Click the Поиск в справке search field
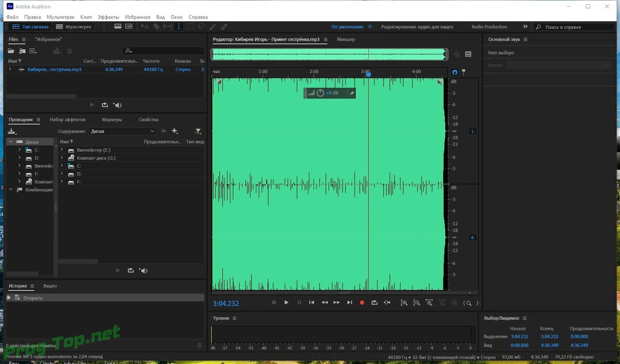620x364 pixels. 574,27
